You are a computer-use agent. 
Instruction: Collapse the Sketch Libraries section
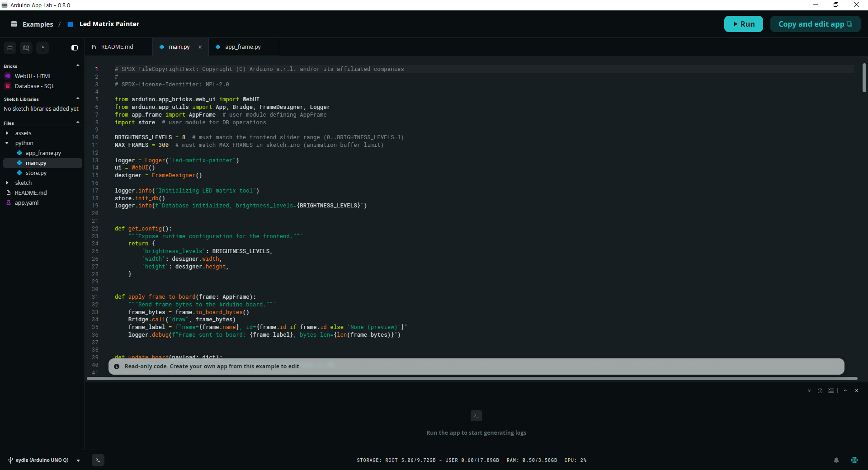[x=78, y=99]
